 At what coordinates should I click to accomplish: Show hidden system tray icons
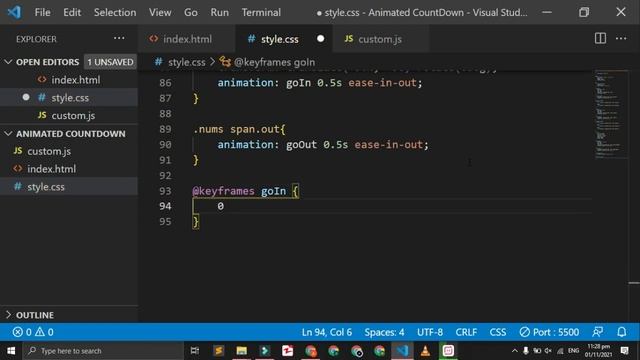[x=514, y=351]
